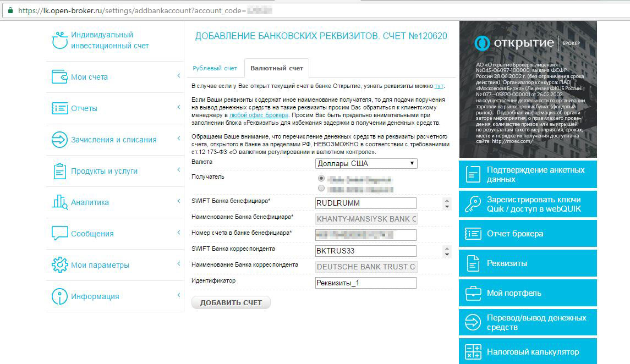Click the up arrow next to correspondent SWIFT
This screenshot has width=630, height=364.
point(447,249)
